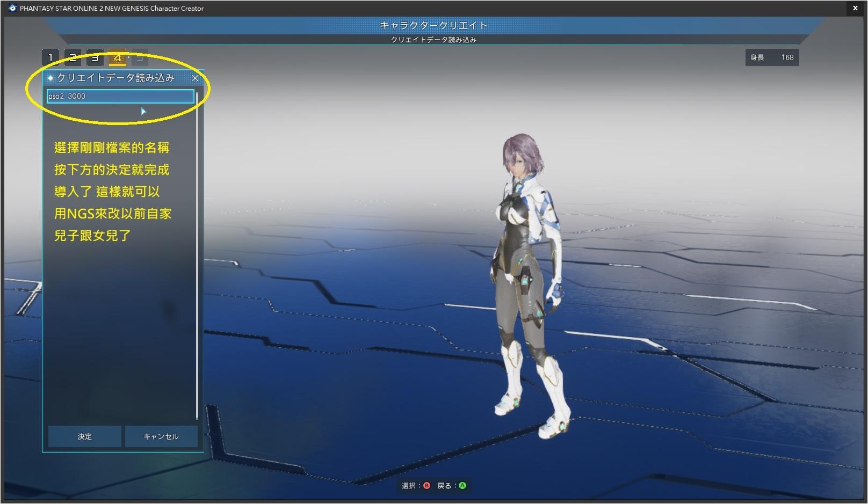Switch to step tab 3
This screenshot has width=868, height=504.
pos(95,57)
